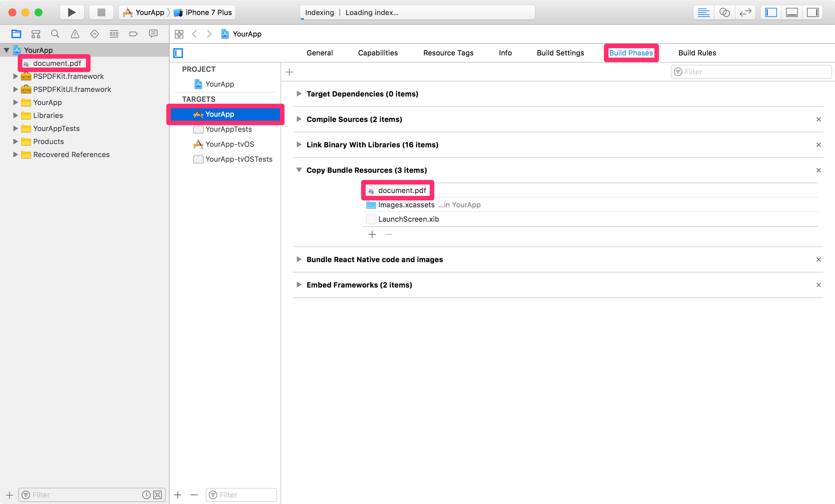This screenshot has height=504, width=835.
Task: Expand Compile Sources section
Action: coord(298,119)
